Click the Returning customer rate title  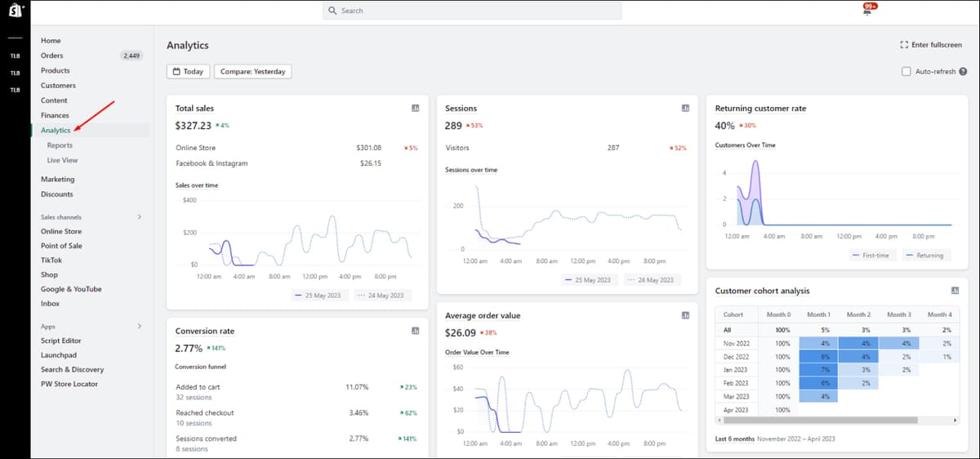[760, 108]
